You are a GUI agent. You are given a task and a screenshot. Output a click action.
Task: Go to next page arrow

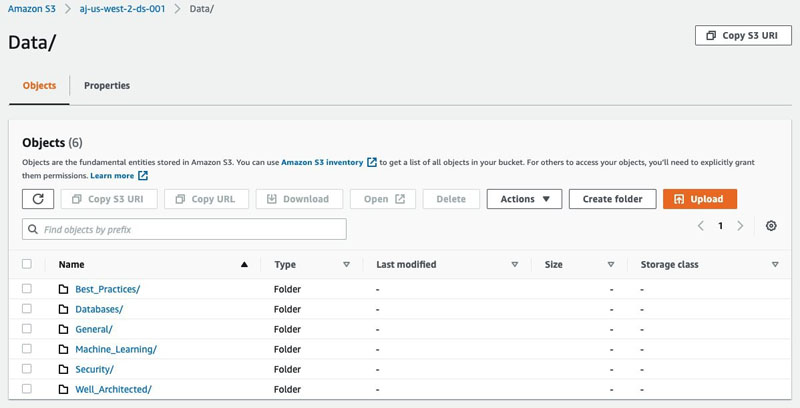pyautogui.click(x=740, y=225)
